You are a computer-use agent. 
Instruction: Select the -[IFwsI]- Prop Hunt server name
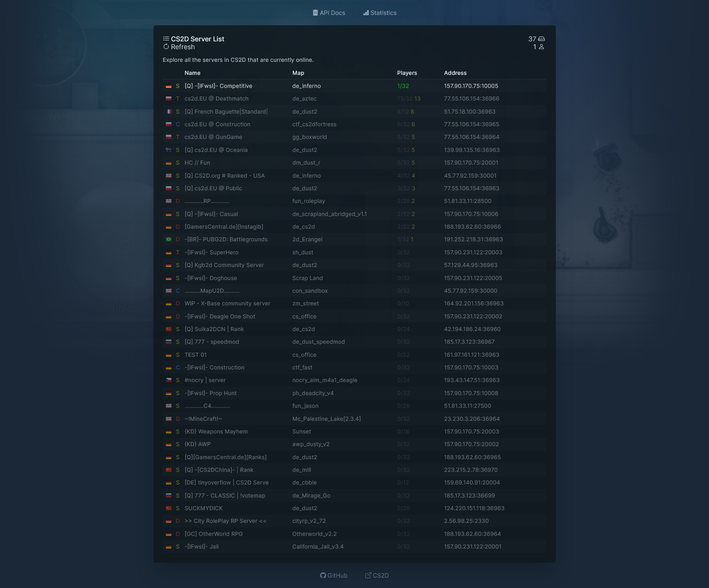coord(211,393)
